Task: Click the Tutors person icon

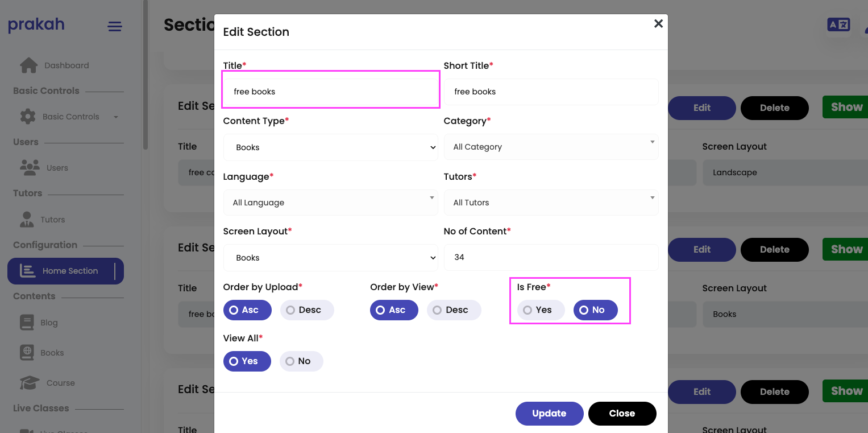Action: (x=27, y=220)
